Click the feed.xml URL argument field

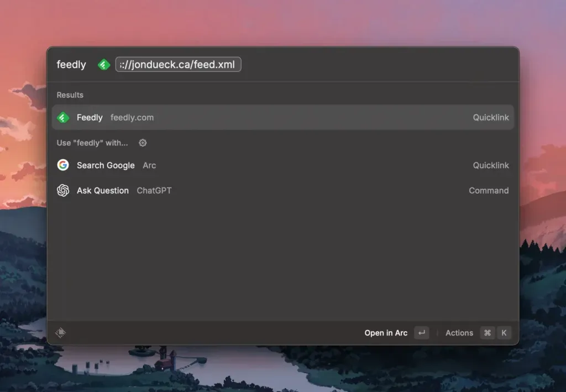click(179, 64)
